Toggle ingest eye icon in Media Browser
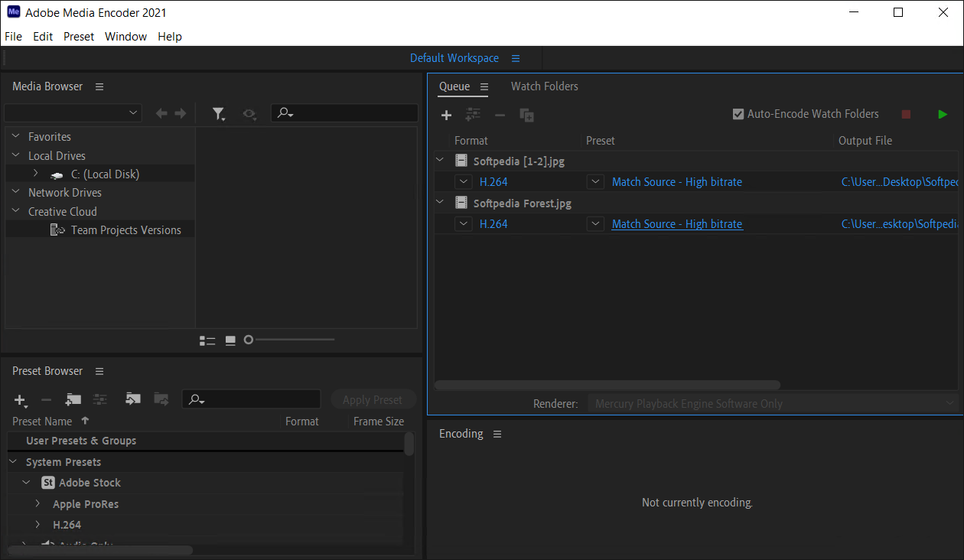Image resolution: width=964 pixels, height=560 pixels. 249,113
